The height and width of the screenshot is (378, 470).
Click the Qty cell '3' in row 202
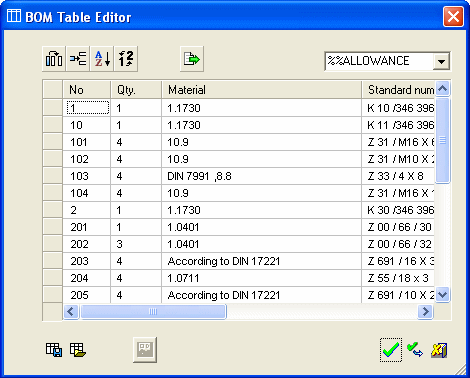click(x=136, y=244)
